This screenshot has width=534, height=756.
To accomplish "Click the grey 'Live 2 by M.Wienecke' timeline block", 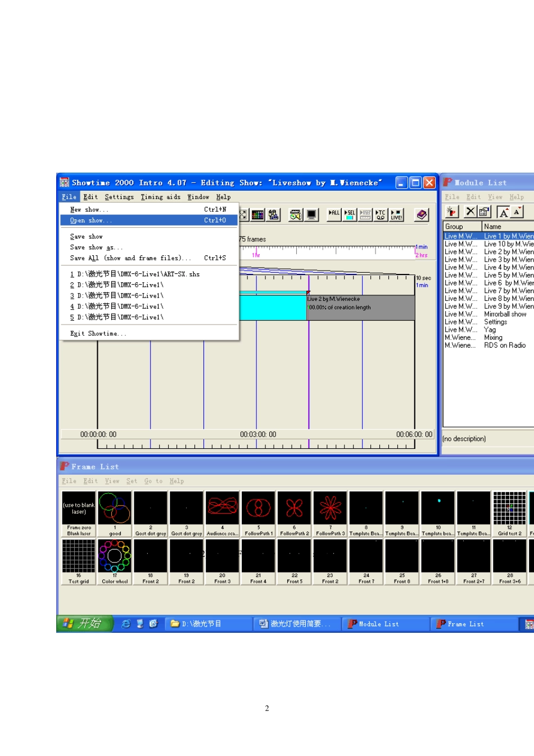I will tap(361, 308).
